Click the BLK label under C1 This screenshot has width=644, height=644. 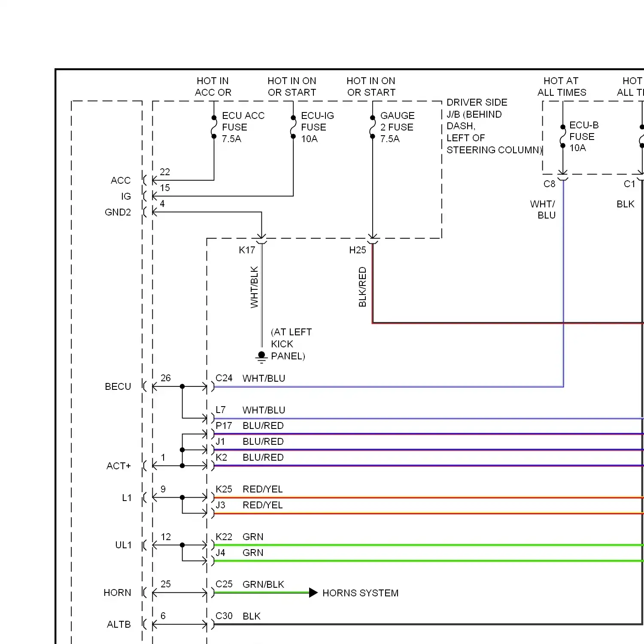point(626,204)
